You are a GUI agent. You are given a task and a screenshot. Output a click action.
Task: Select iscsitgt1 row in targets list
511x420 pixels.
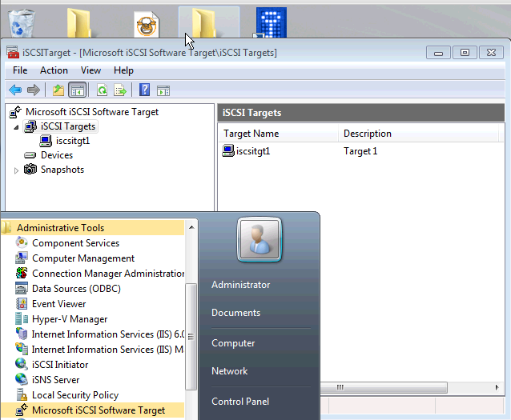[253, 150]
